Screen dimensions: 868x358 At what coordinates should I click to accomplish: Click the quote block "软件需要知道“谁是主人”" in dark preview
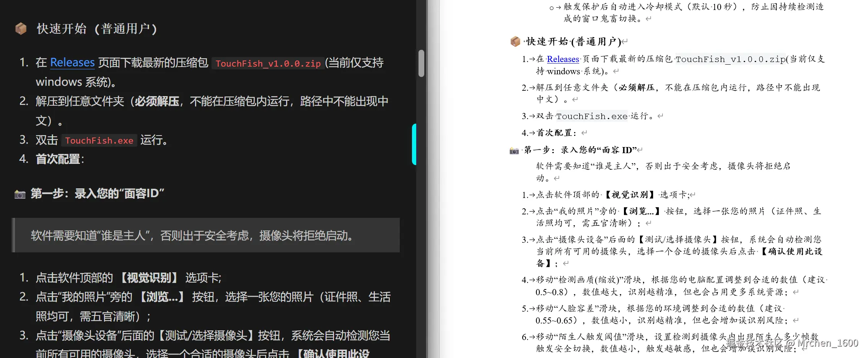(x=207, y=235)
